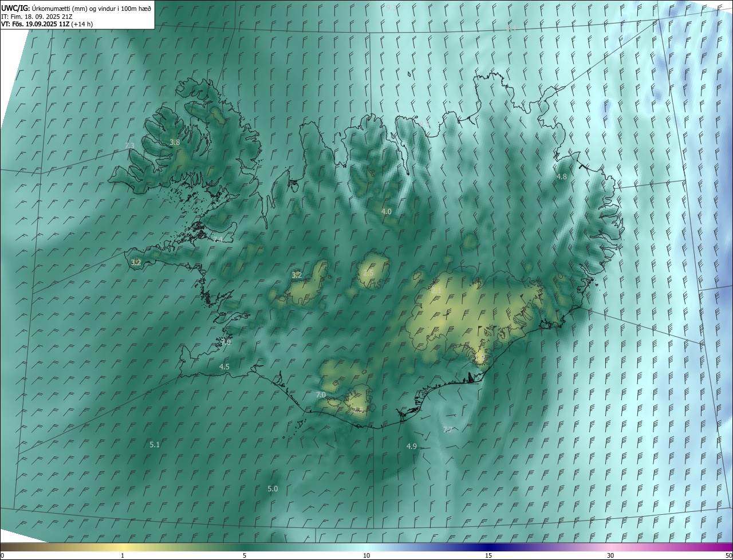The image size is (733, 560).
Task: Click the colour scale tick label 10
Action: click(366, 556)
